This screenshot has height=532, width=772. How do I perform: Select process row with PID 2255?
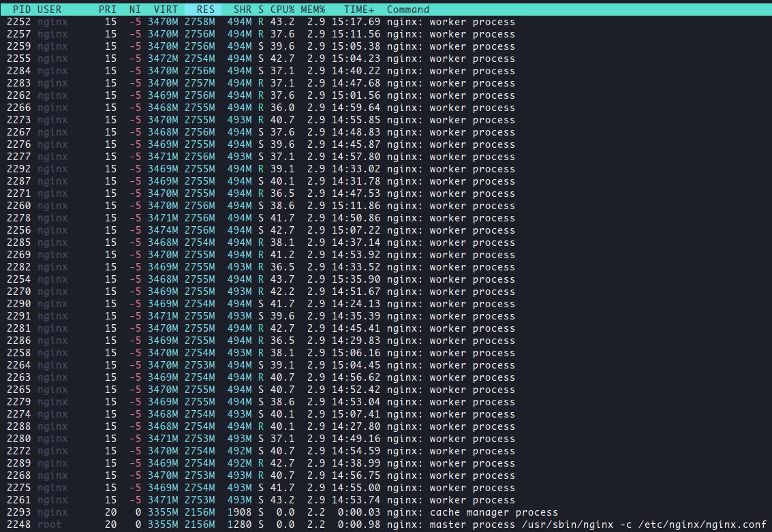[386, 59]
